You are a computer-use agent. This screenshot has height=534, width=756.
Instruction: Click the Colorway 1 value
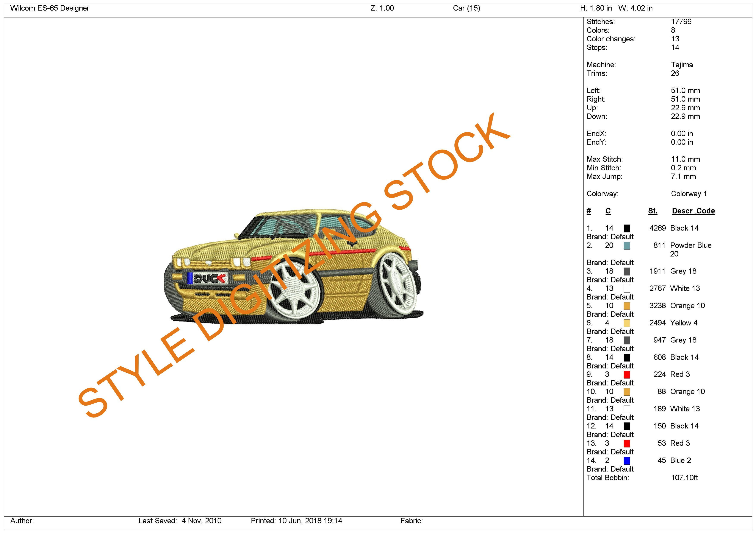click(x=689, y=194)
